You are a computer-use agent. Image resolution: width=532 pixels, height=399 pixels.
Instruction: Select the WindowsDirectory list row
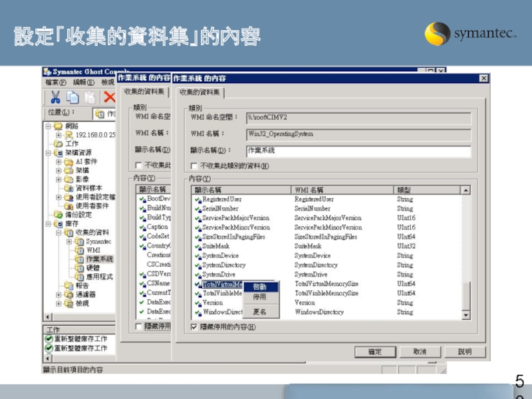pos(326,313)
